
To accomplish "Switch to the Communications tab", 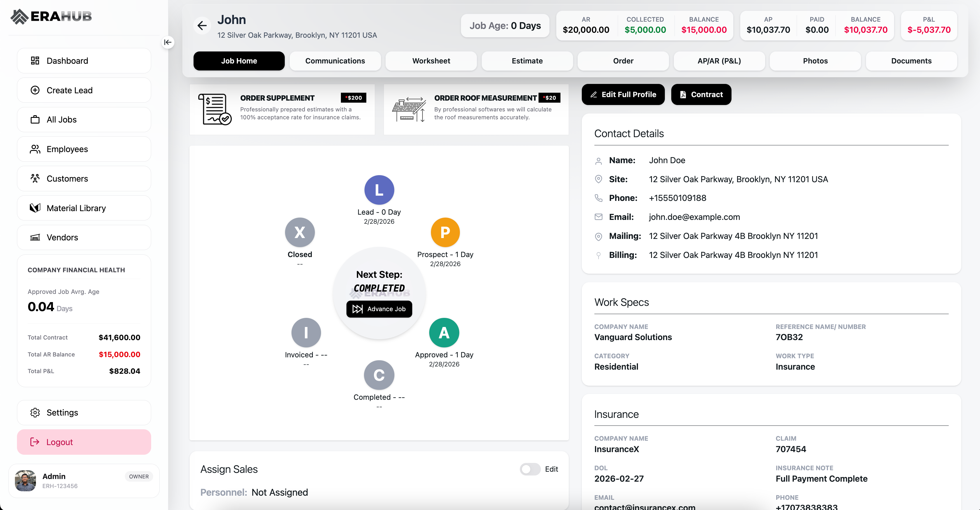I will click(x=335, y=61).
